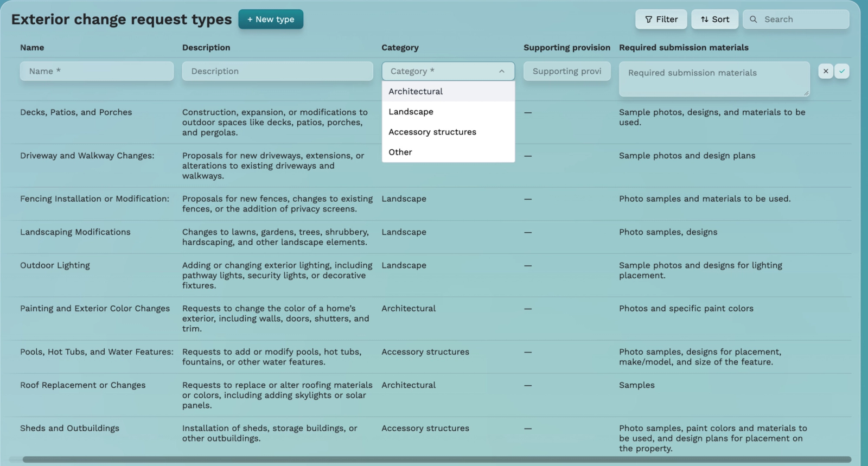
Task: Click the Exterior change request types heading
Action: (x=122, y=20)
